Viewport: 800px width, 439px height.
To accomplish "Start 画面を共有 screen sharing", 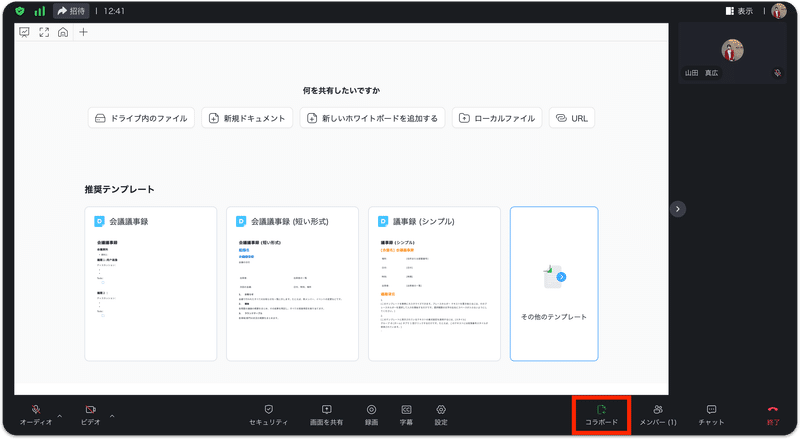I will click(x=327, y=415).
